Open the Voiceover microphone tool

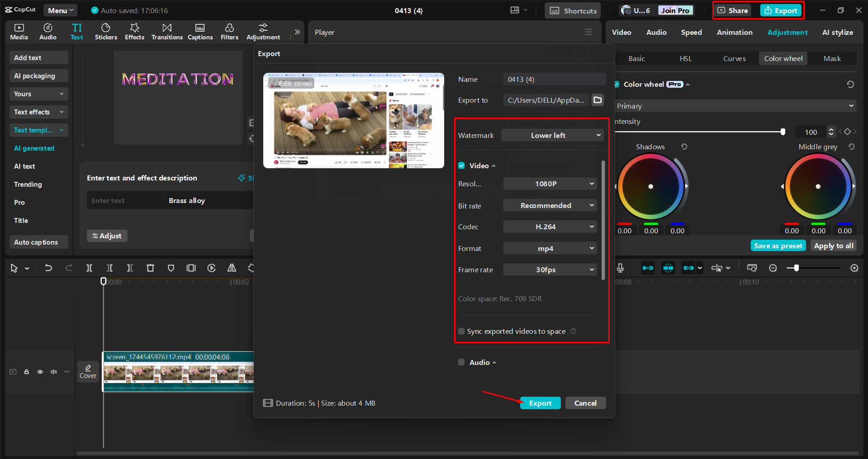(620, 268)
